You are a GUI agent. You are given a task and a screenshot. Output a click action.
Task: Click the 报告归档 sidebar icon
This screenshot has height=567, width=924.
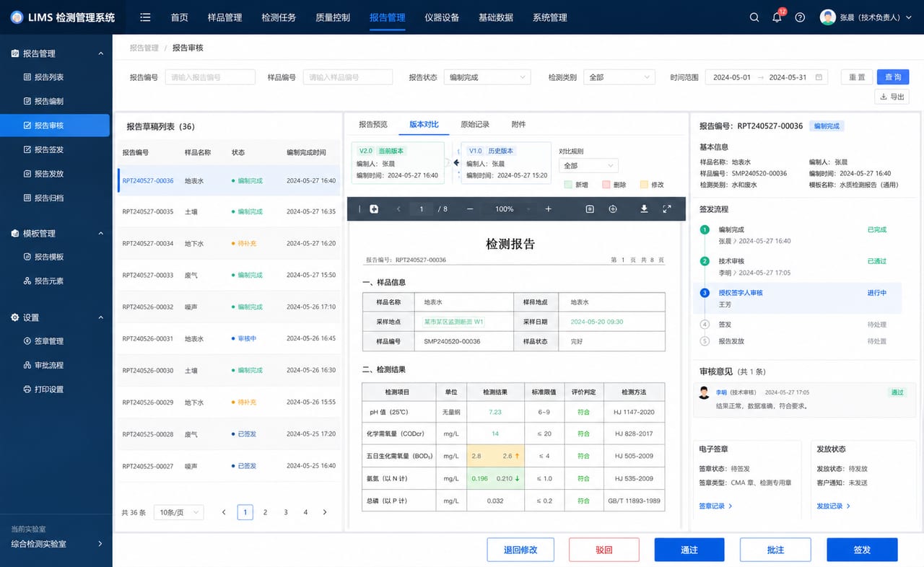pos(27,198)
